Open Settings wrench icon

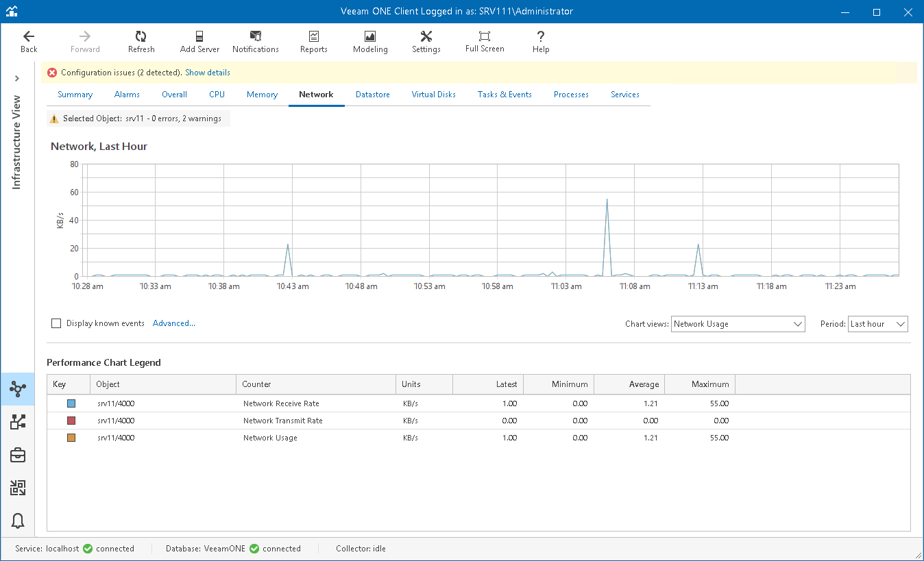click(x=426, y=42)
